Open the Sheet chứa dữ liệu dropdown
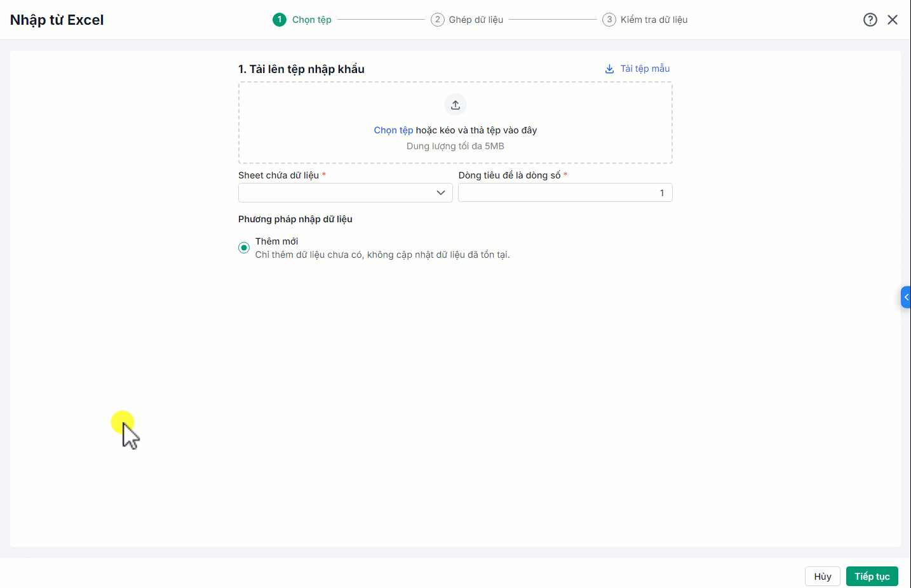Screen dimensions: 911x588 tap(337, 193)
